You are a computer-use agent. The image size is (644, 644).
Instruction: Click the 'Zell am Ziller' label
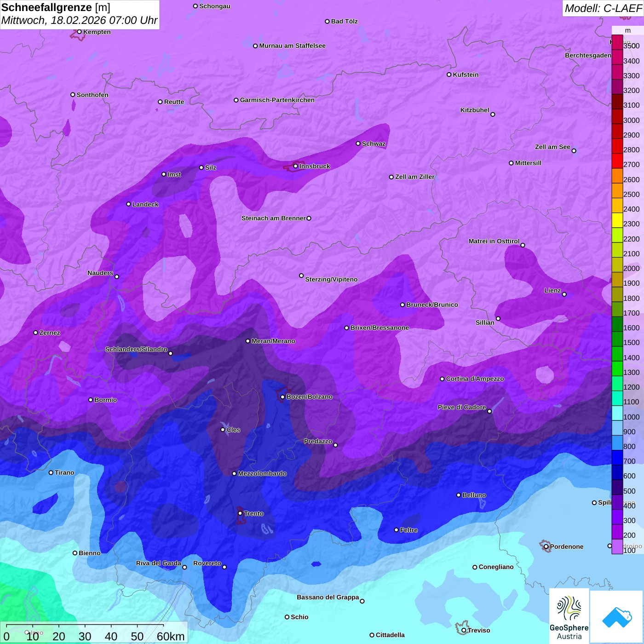pos(415,177)
